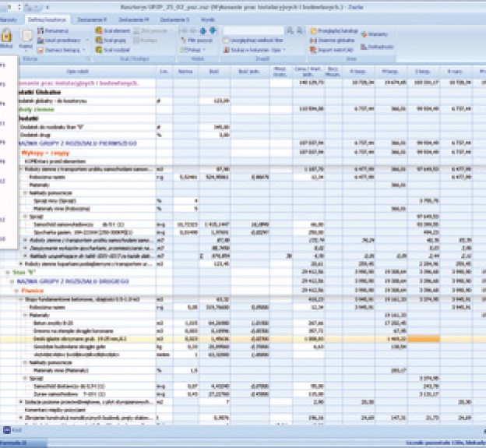Open Usuń przedmiary dropdown arrow

[87, 41]
